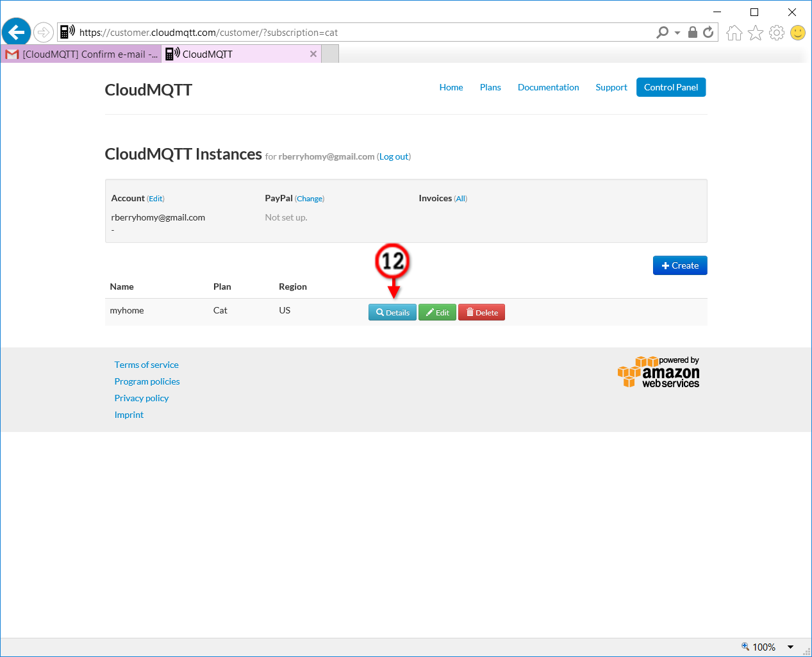Open a new blank tab
812x657 pixels.
pos(330,54)
